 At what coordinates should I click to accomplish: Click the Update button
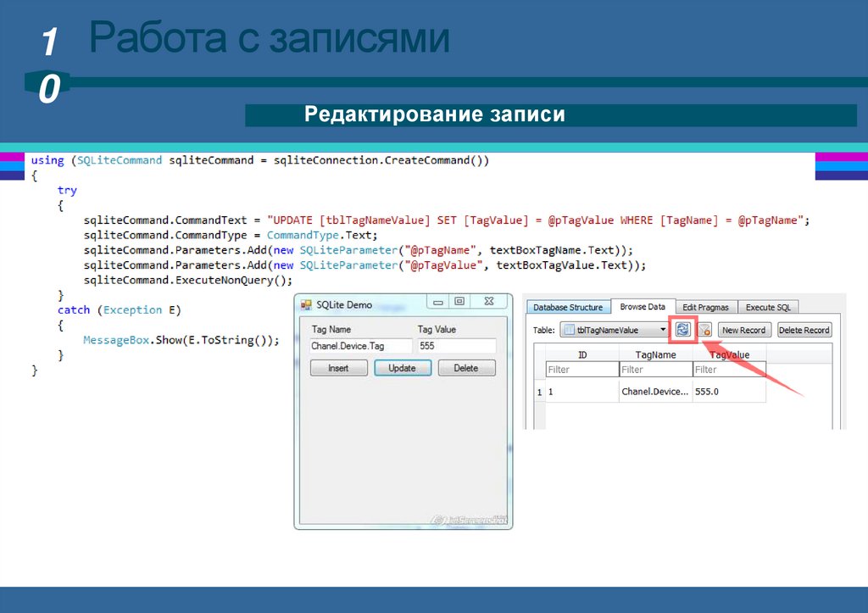(402, 368)
